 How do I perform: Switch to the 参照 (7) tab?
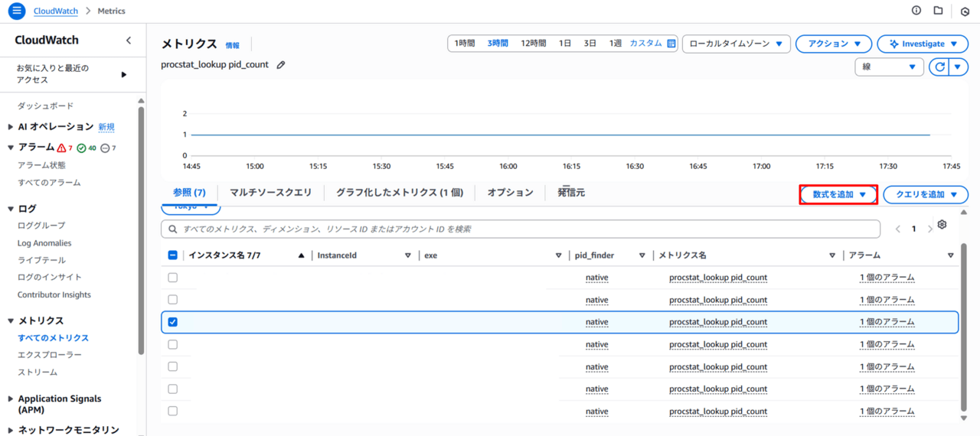tap(189, 193)
